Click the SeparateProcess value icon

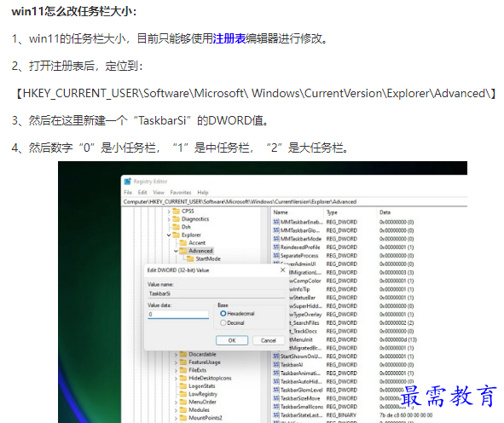click(276, 255)
